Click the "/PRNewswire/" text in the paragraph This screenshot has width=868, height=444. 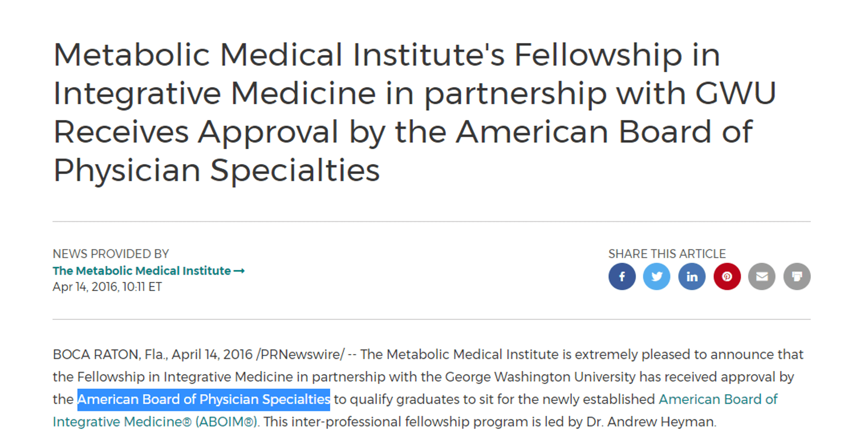[x=301, y=354]
